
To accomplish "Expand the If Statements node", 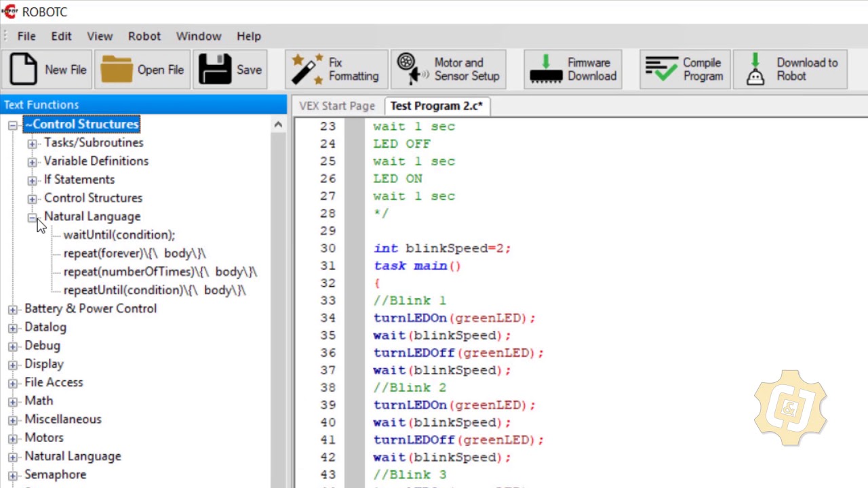I will click(32, 180).
